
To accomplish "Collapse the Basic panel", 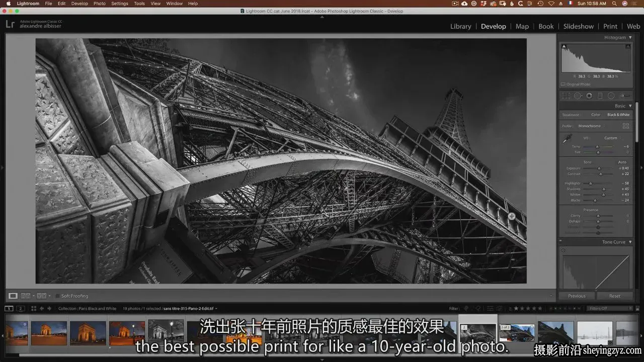I will point(630,106).
